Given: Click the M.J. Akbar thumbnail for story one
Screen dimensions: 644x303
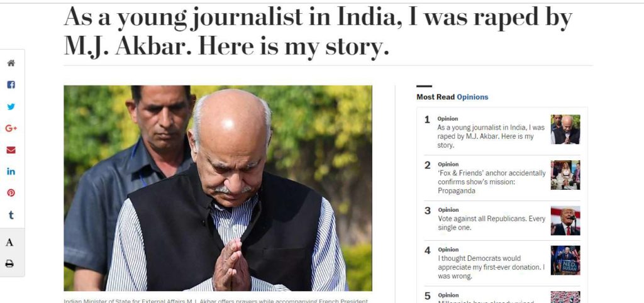Looking at the screenshot, I should click(565, 129).
